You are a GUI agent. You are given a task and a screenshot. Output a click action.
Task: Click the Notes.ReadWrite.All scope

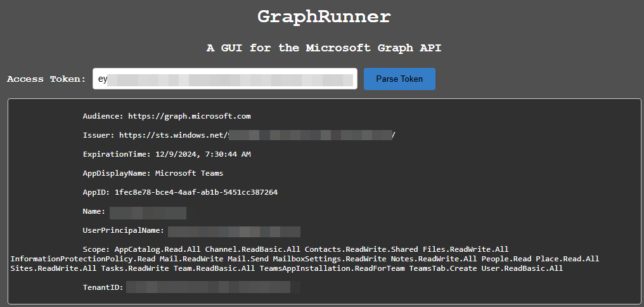pyautogui.click(x=434, y=259)
